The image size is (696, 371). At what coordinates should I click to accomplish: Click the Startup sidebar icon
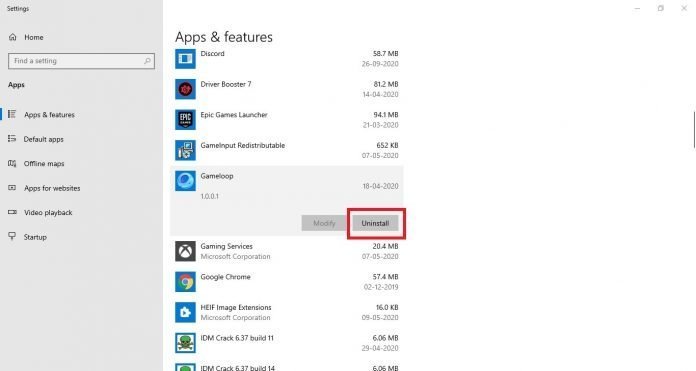tap(12, 236)
